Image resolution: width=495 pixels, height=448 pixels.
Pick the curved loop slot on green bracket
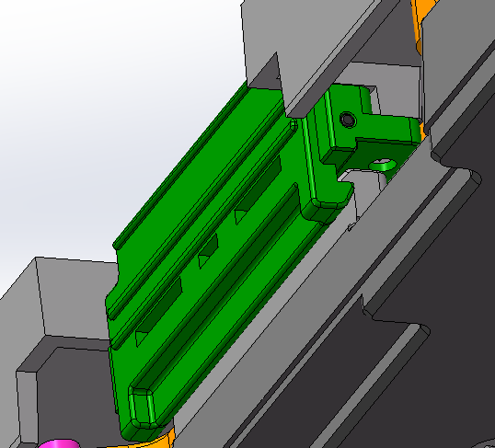click(383, 166)
